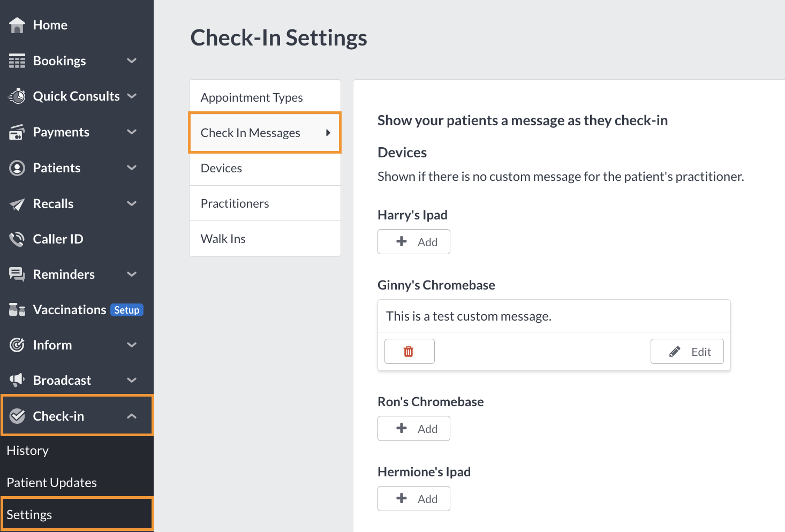Open the Walk Ins tab

(223, 239)
